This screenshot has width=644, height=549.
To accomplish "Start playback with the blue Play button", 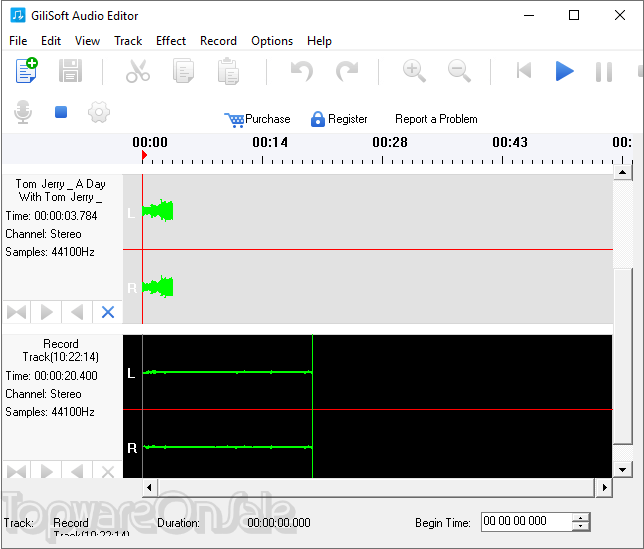I will (564, 71).
